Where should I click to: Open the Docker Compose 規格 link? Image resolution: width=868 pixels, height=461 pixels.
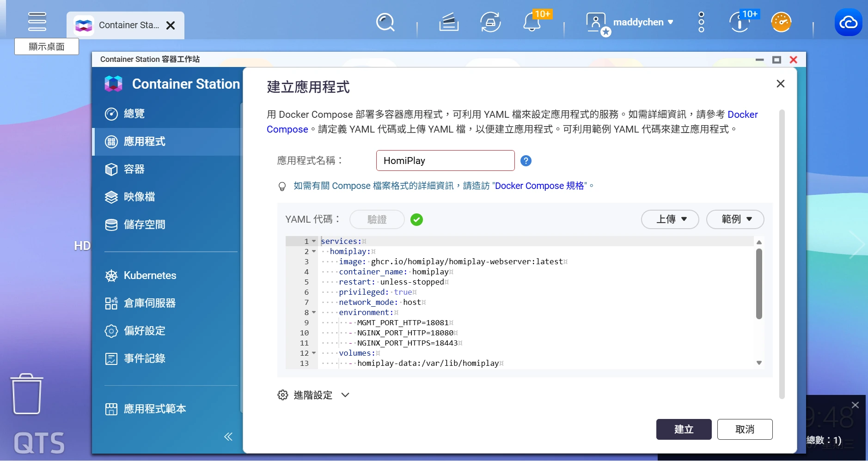[539, 186]
